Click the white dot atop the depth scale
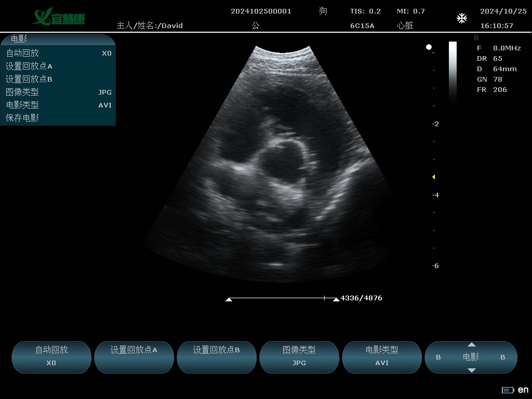The height and width of the screenshot is (399, 532). pos(429,47)
